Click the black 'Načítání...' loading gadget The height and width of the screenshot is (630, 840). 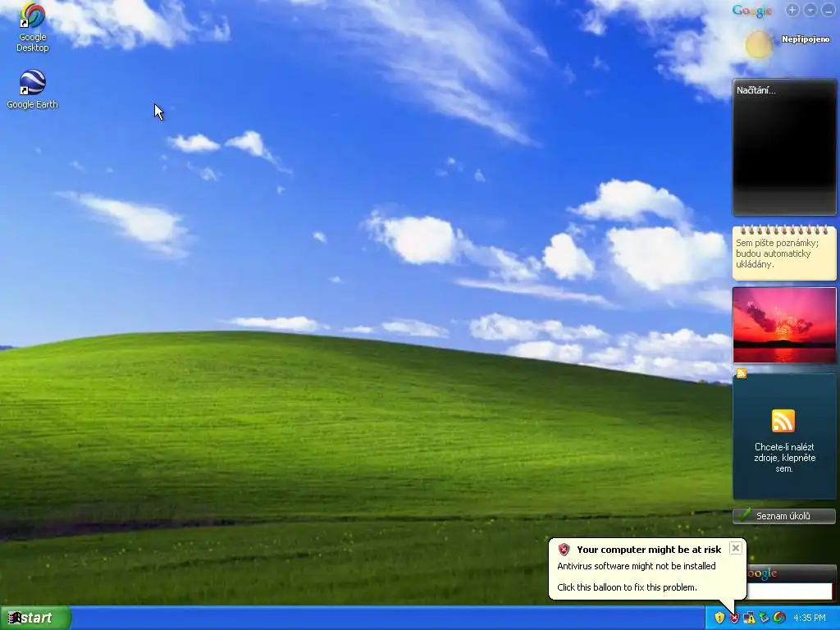784,148
